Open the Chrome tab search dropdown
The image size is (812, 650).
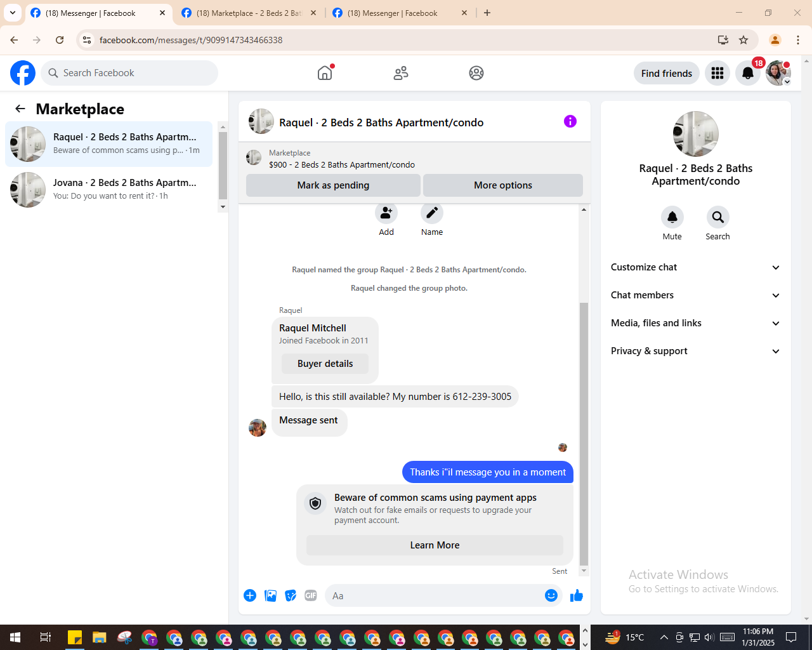coord(13,13)
